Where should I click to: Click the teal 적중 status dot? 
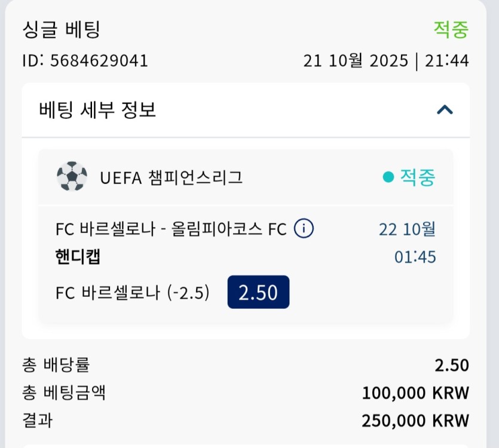[x=388, y=177]
